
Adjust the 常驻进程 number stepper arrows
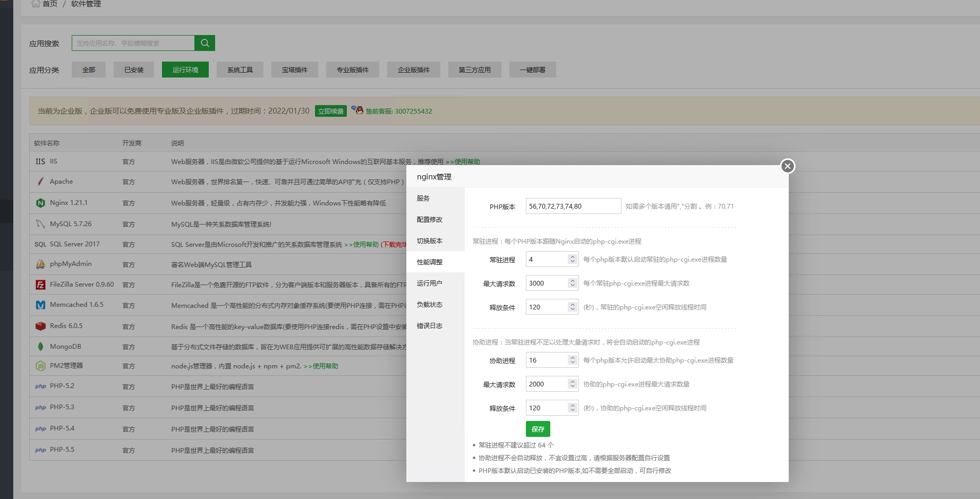point(572,259)
